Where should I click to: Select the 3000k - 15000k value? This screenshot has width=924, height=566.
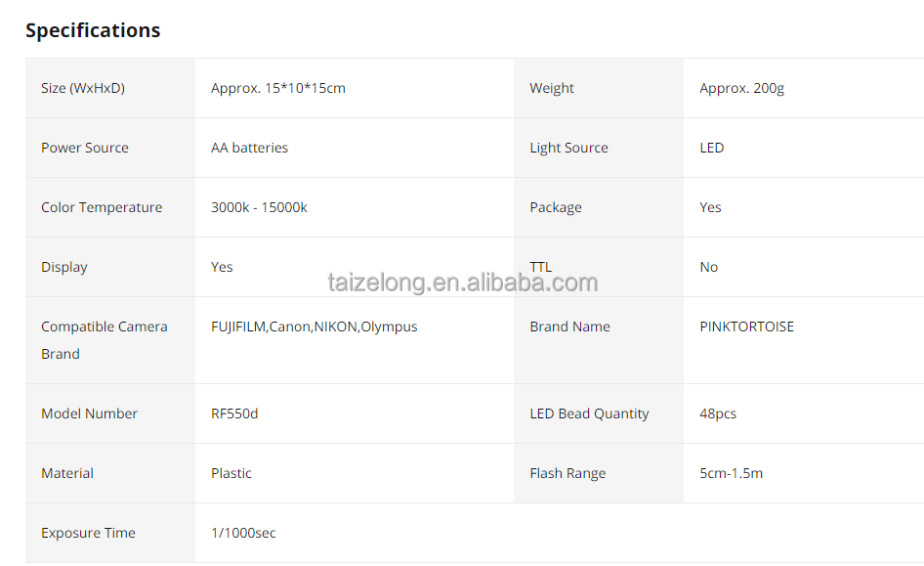tap(259, 207)
